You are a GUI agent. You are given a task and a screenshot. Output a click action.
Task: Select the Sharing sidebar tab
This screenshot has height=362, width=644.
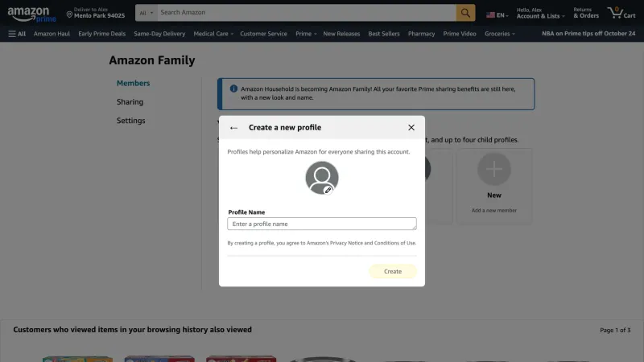click(x=130, y=102)
